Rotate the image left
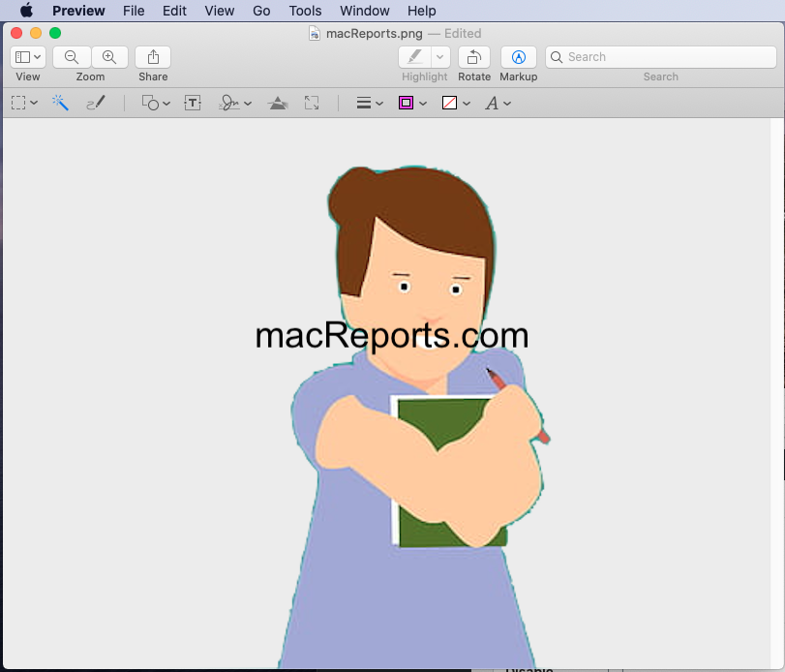The image size is (785, 672). point(474,57)
